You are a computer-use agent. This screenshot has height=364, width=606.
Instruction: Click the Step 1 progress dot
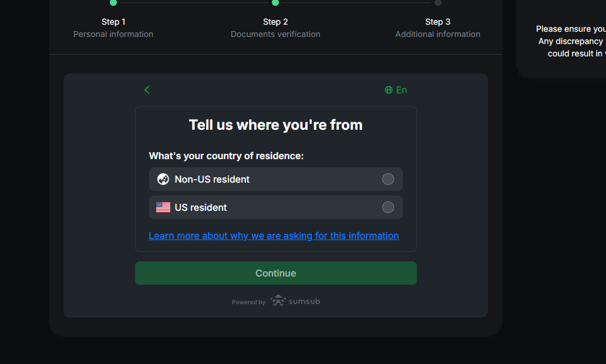pos(113,3)
